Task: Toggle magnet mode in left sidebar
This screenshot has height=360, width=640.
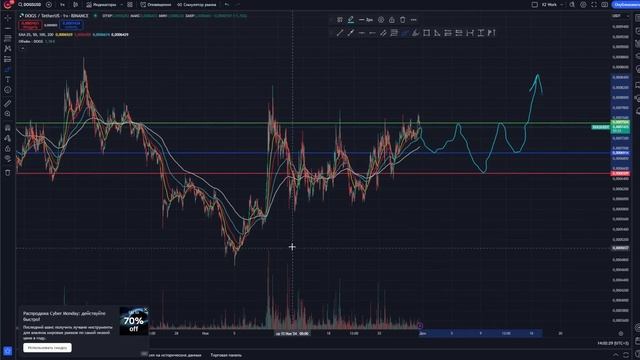Action: click(x=8, y=128)
